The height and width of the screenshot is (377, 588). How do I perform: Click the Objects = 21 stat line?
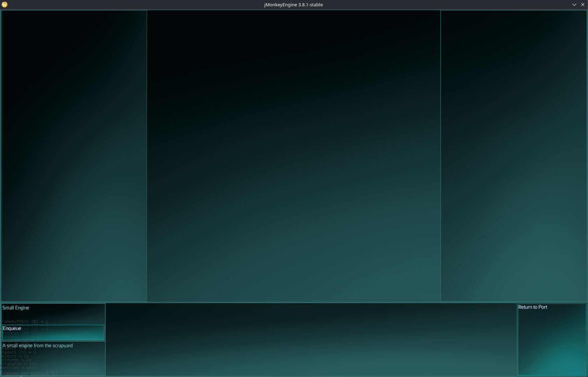tap(15, 356)
